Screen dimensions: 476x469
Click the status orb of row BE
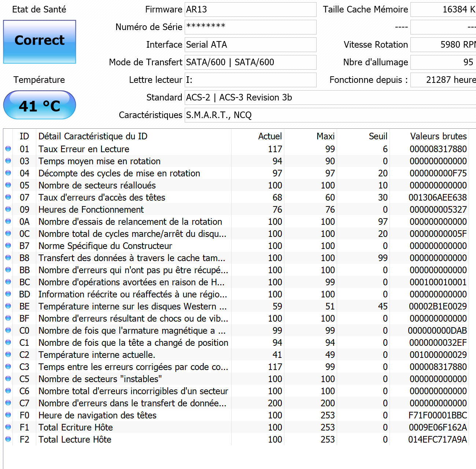(x=8, y=306)
